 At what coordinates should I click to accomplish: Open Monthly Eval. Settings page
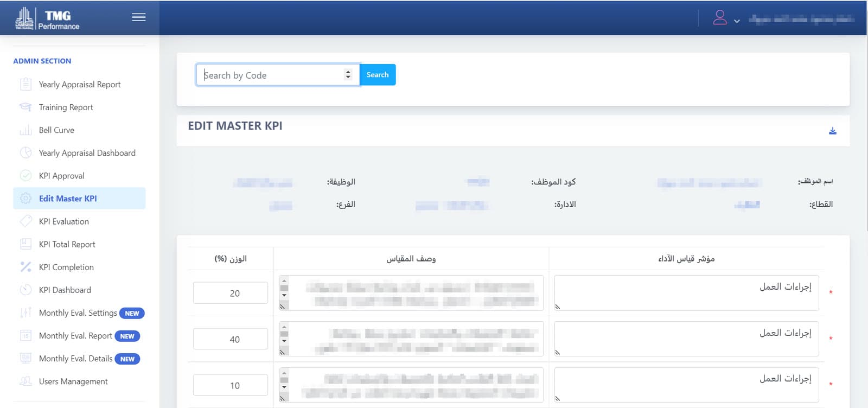point(79,313)
